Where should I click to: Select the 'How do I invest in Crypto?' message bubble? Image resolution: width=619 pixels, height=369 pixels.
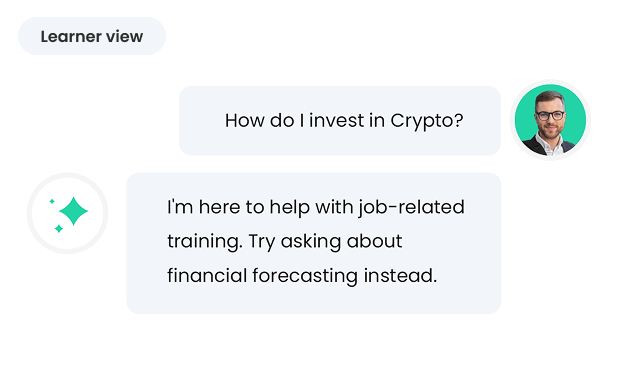click(x=340, y=120)
